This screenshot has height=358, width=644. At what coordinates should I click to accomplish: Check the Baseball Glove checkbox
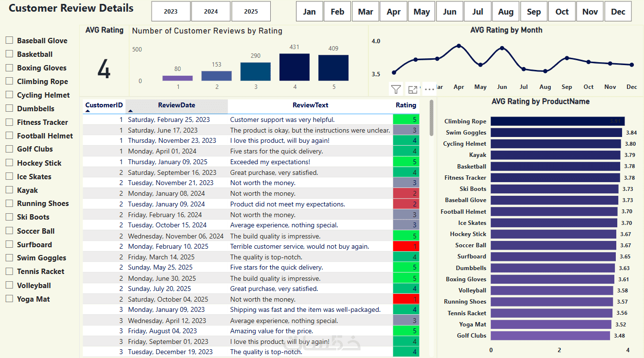(x=9, y=40)
